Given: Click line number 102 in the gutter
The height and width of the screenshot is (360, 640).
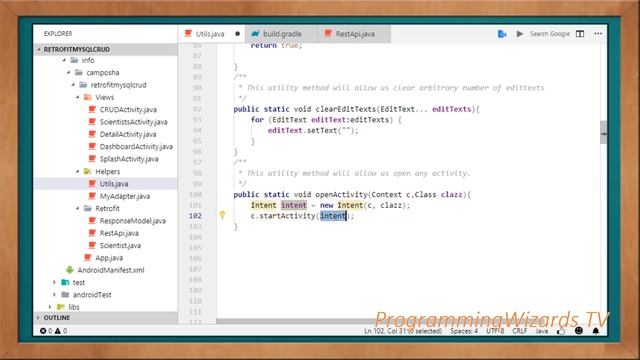Looking at the screenshot, I should pyautogui.click(x=195, y=216).
